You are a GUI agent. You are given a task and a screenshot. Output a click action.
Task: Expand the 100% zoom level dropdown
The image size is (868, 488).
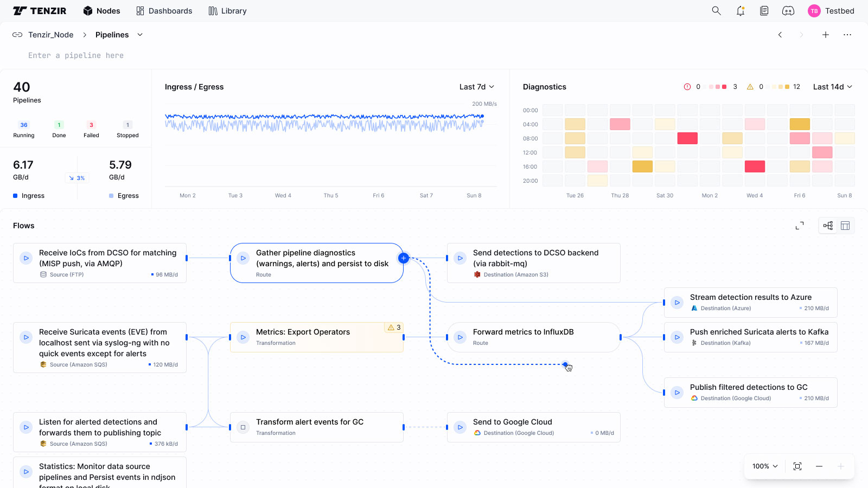765,466
